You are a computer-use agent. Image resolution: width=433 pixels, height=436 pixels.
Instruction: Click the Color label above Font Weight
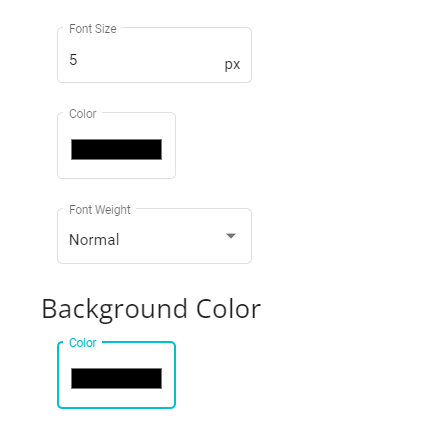(x=83, y=114)
